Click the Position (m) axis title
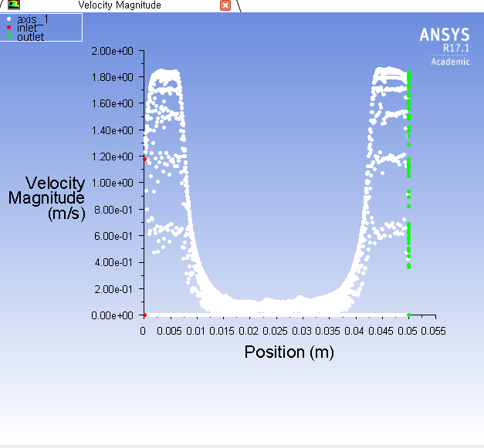 pyautogui.click(x=289, y=352)
